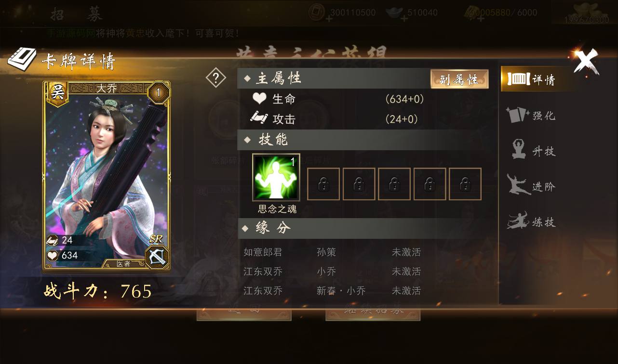Screen dimensions: 618x364
Task: Add coins via plus icon
Action: 329,19
